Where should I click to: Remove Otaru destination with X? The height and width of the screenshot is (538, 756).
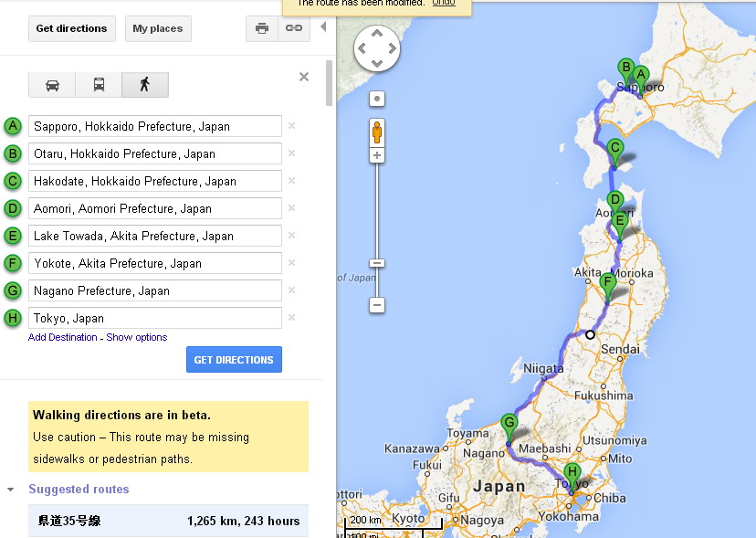tap(291, 153)
